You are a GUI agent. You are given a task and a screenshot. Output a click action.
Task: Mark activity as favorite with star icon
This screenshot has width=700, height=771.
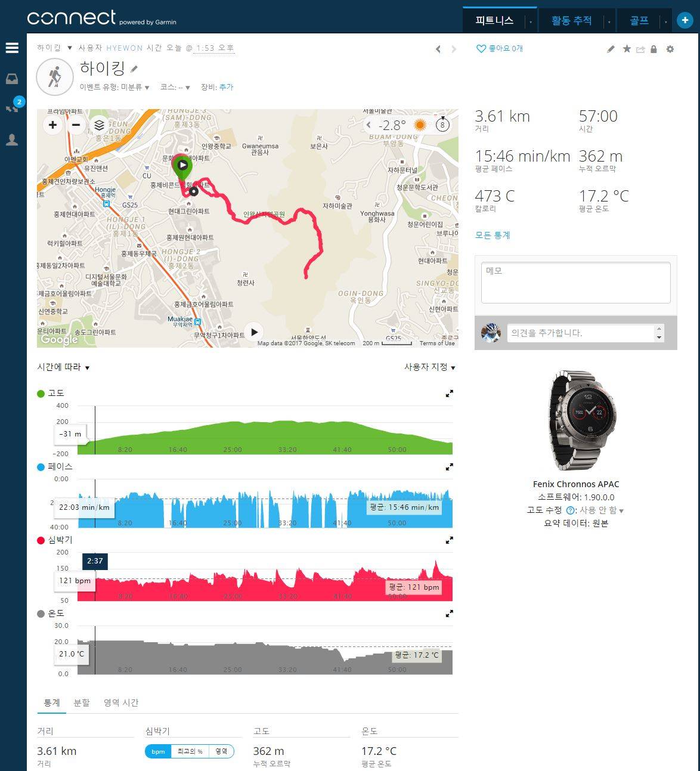tap(627, 49)
